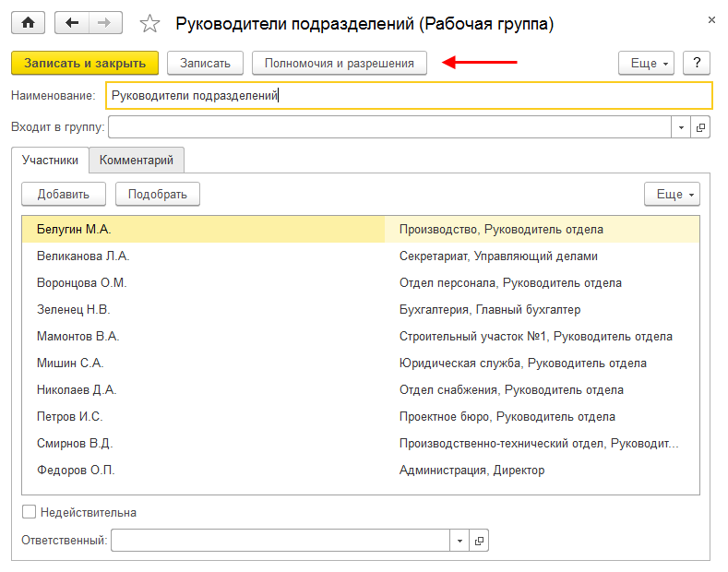Click the Home icon button
728x572 pixels.
pos(29,23)
